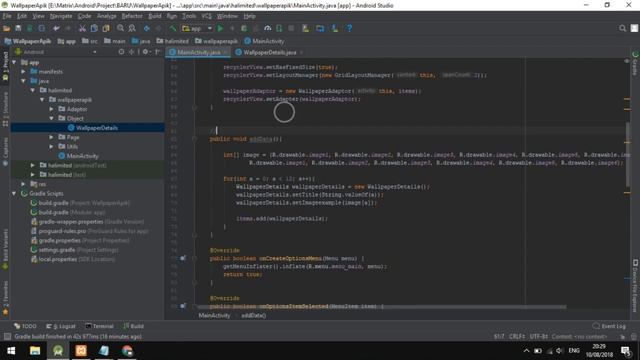Open the Windows Start menu

pyautogui.click(x=11, y=351)
